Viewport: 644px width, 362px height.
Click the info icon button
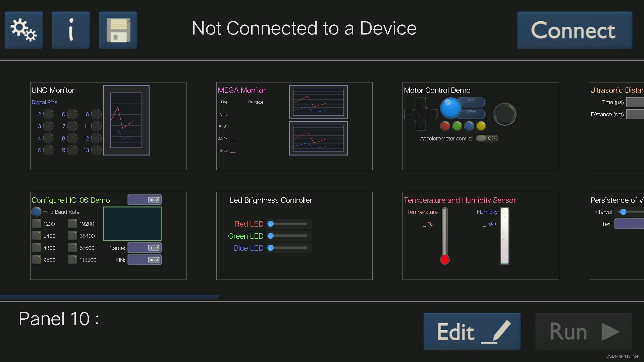click(x=71, y=30)
